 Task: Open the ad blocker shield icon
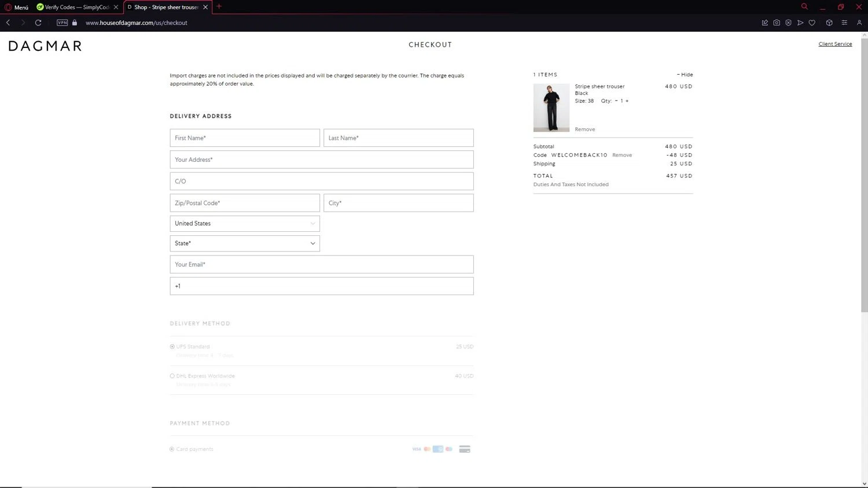pos(788,23)
